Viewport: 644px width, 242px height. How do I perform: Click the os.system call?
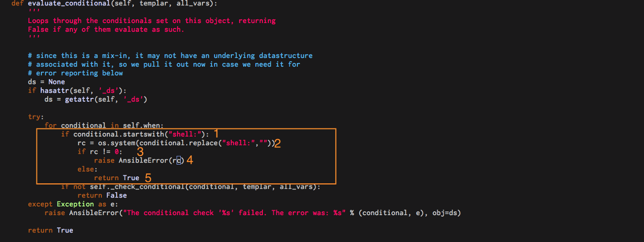112,143
